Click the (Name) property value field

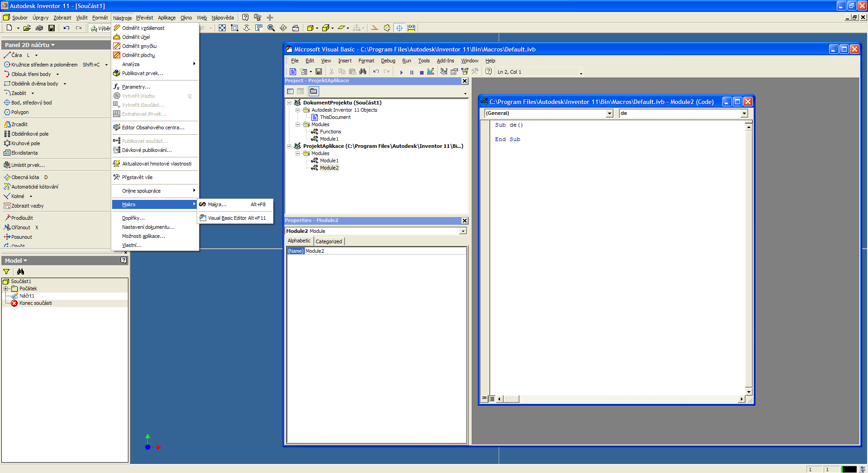[x=386, y=251]
